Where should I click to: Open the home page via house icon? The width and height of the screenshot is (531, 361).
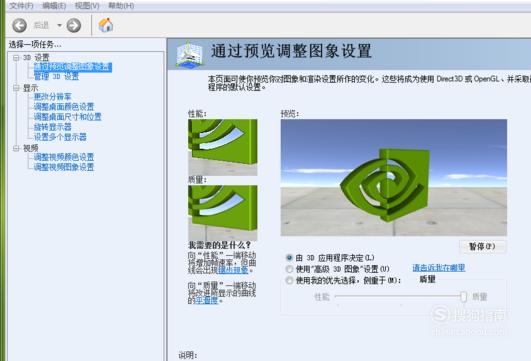(x=106, y=25)
